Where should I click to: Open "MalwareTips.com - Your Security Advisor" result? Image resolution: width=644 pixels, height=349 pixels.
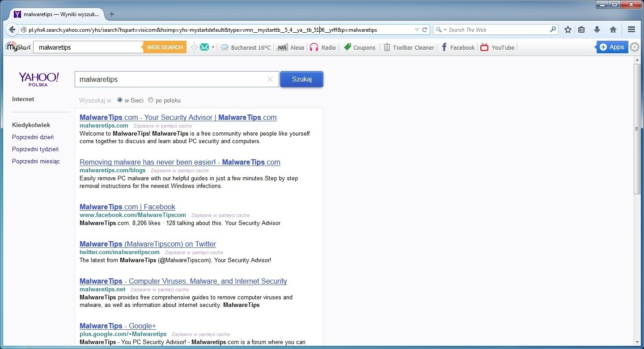tap(178, 118)
